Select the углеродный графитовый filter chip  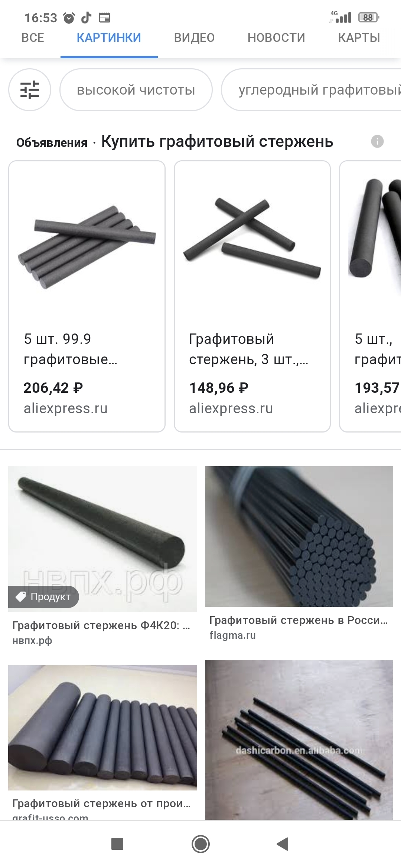coord(312,90)
